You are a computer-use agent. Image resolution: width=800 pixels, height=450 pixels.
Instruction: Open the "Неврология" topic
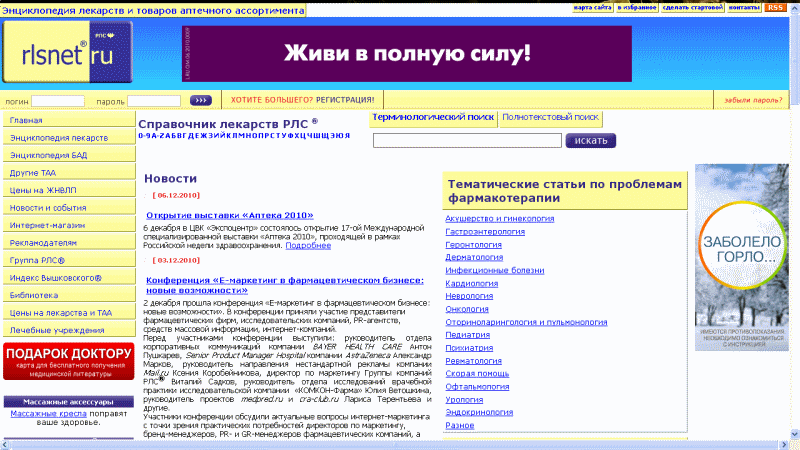pos(469,296)
